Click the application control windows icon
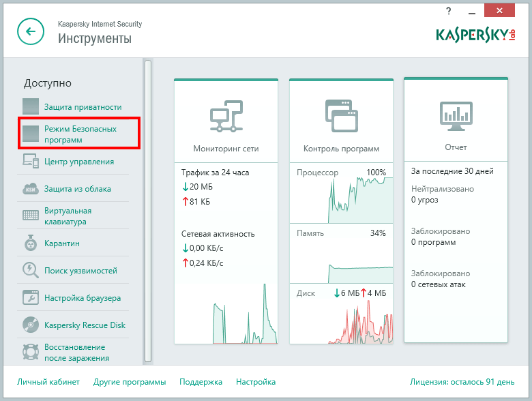532x401 pixels. 342,116
